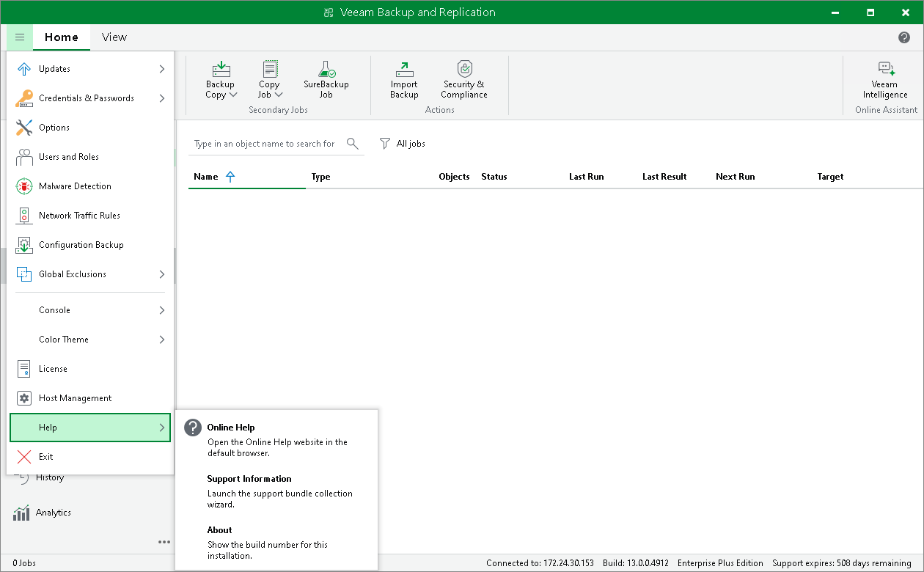
Task: Click the License document icon
Action: click(24, 369)
